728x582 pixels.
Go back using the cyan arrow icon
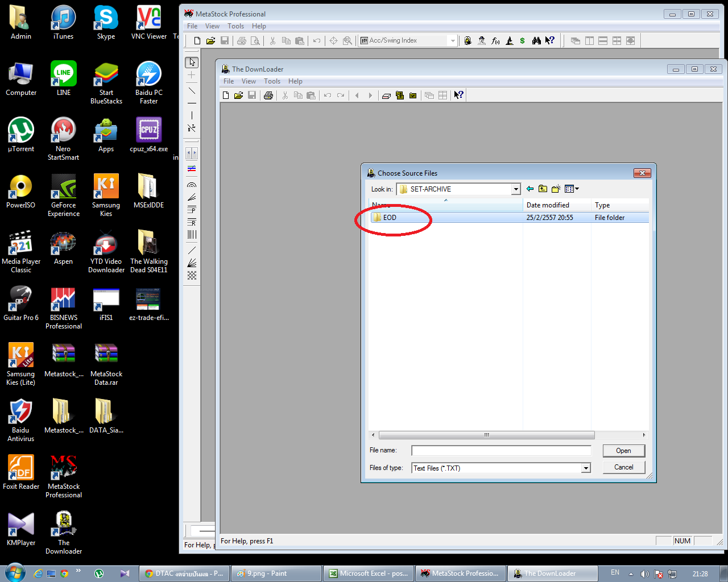click(x=530, y=189)
